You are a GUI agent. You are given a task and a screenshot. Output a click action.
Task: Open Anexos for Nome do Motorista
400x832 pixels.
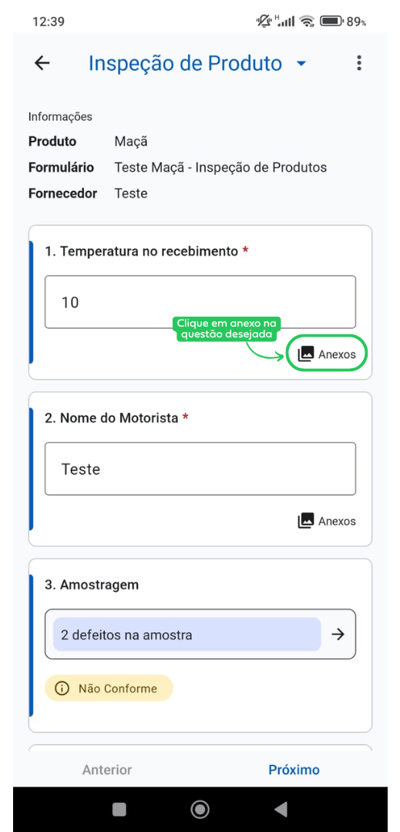(327, 521)
